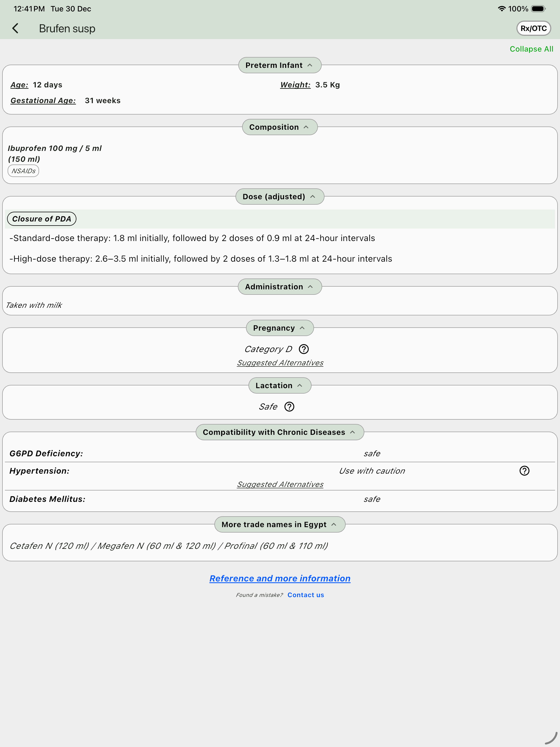Tap Collapse All
Screen dimensions: 560x747
(x=531, y=49)
